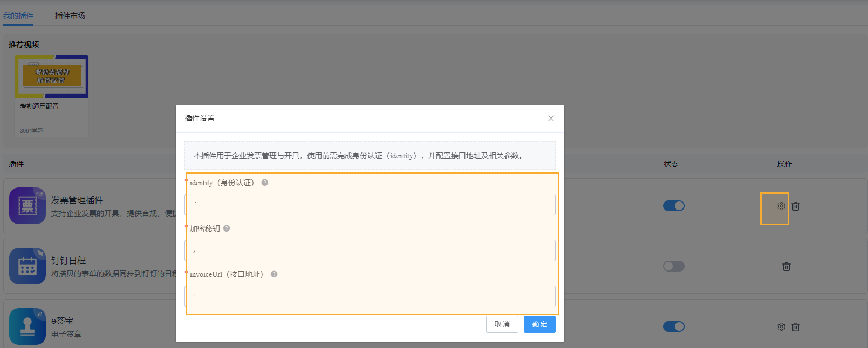Click the 插件设置 dialog title
The image size is (868, 348).
point(200,118)
